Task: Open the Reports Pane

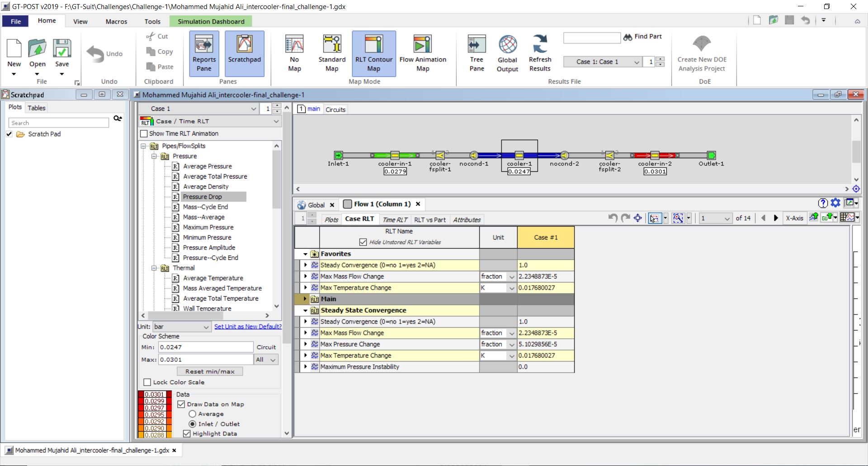Action: (204, 53)
